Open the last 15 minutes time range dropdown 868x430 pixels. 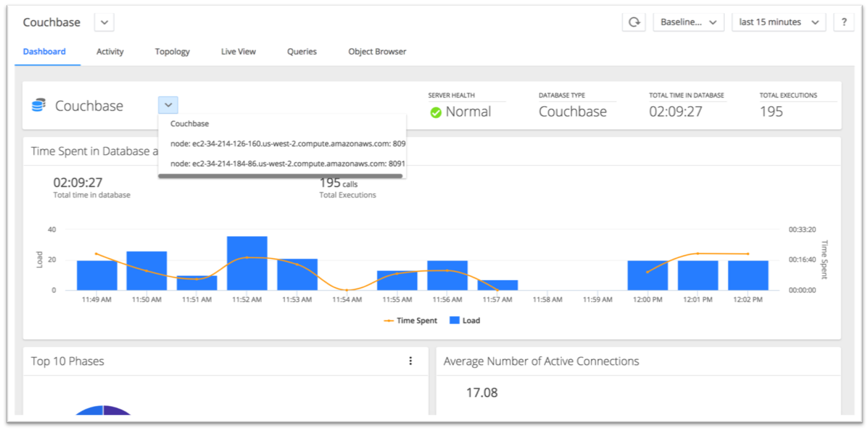pyautogui.click(x=779, y=22)
